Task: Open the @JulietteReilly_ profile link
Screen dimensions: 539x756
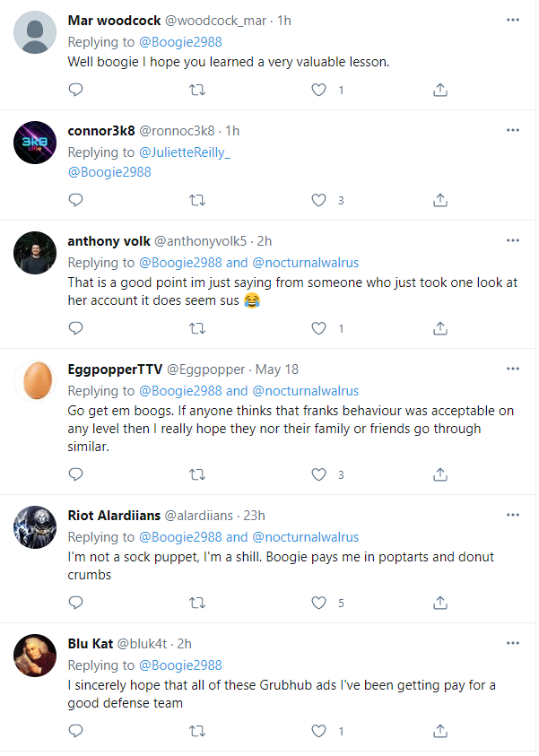Action: (185, 152)
